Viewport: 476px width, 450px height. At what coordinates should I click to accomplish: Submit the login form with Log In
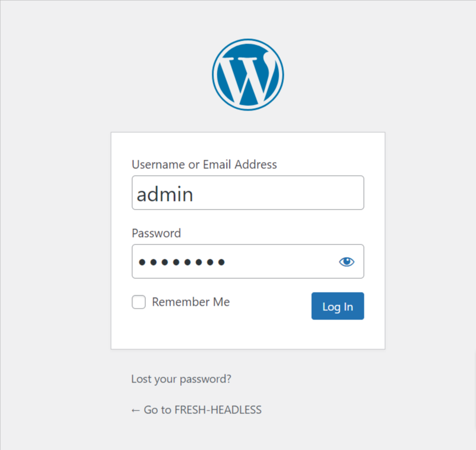(x=338, y=306)
